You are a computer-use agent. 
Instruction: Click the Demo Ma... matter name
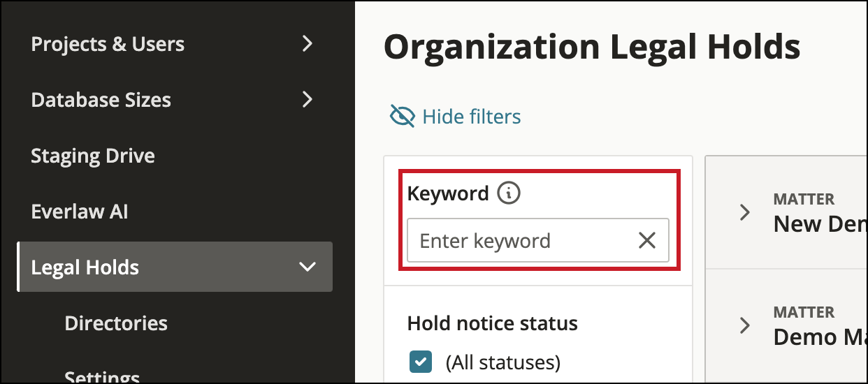820,337
